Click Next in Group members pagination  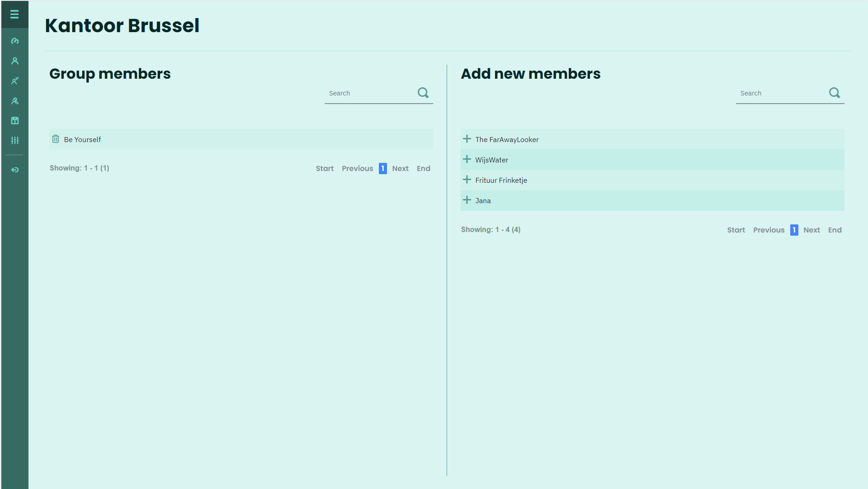click(400, 168)
